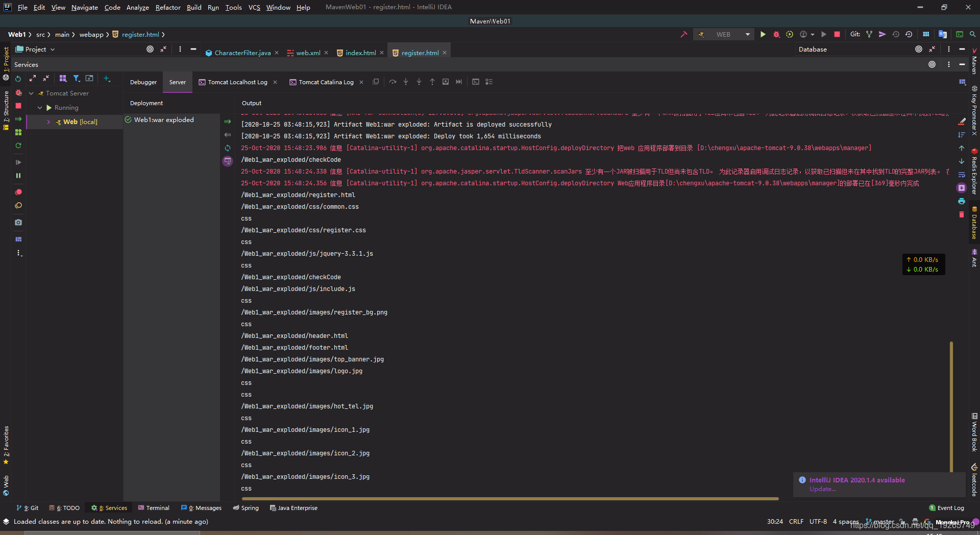Screen dimensions: 980x535
Task: Open the Navigate menu
Action: (85, 7)
